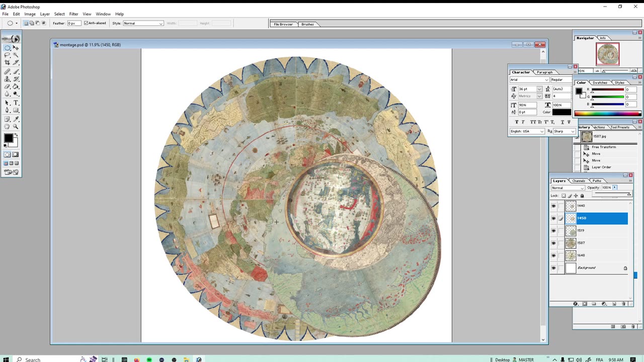Open the Image menu

coord(30,14)
